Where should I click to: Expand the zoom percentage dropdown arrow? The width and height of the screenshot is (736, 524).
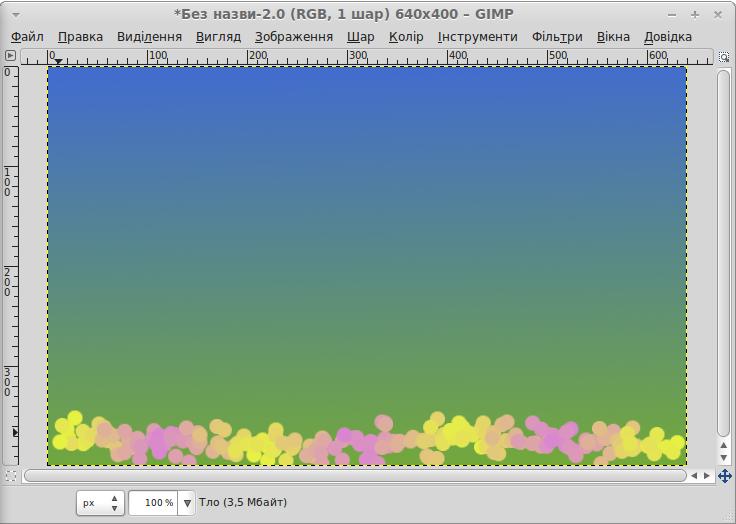(x=187, y=503)
